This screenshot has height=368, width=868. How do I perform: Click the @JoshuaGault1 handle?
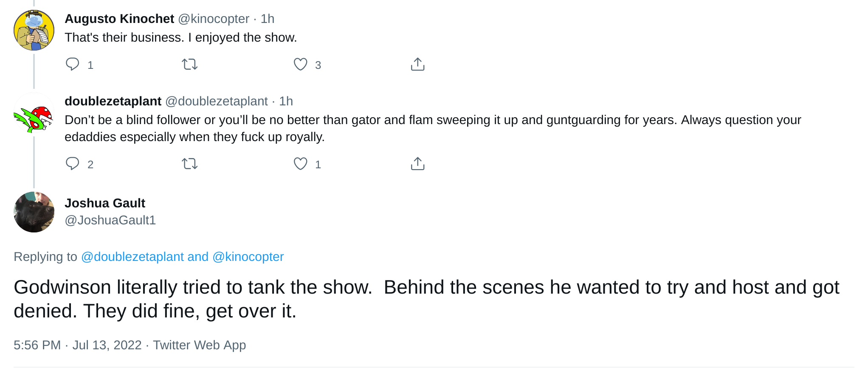(110, 220)
